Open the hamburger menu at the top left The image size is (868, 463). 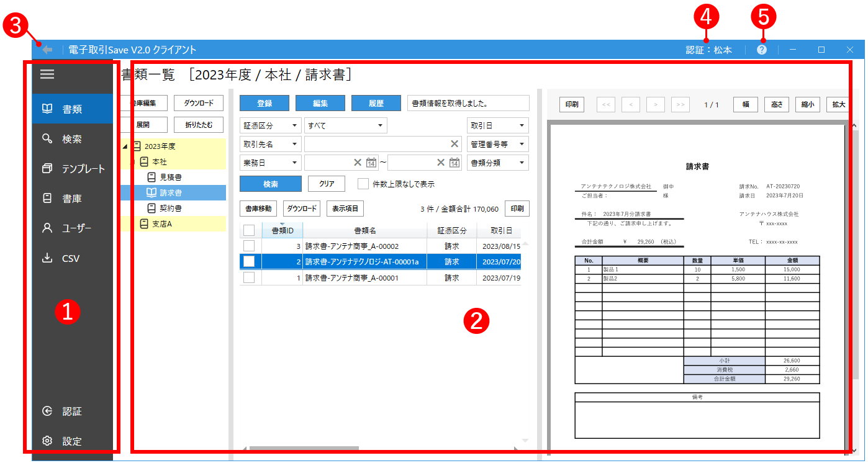click(x=47, y=74)
